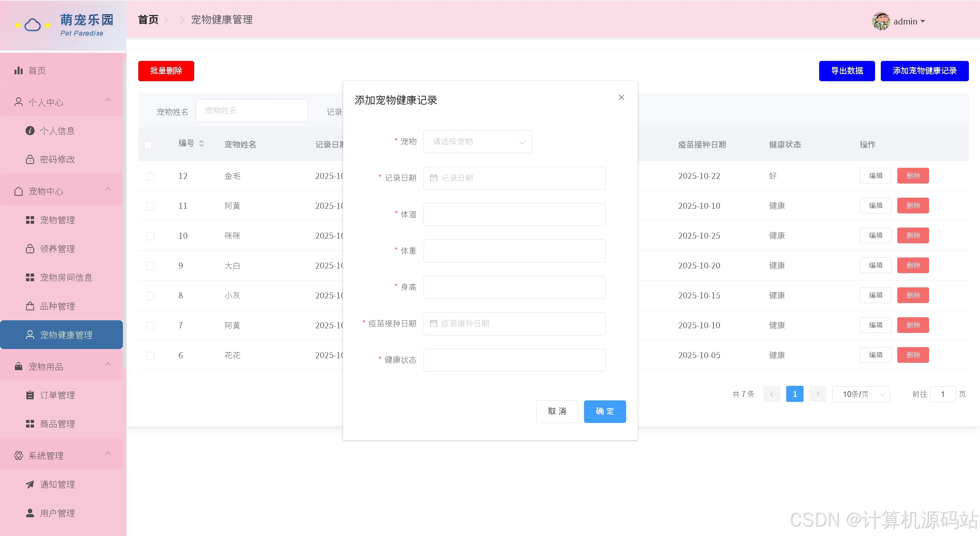Click the 导出数据 button
The image size is (980, 536).
[x=847, y=71]
